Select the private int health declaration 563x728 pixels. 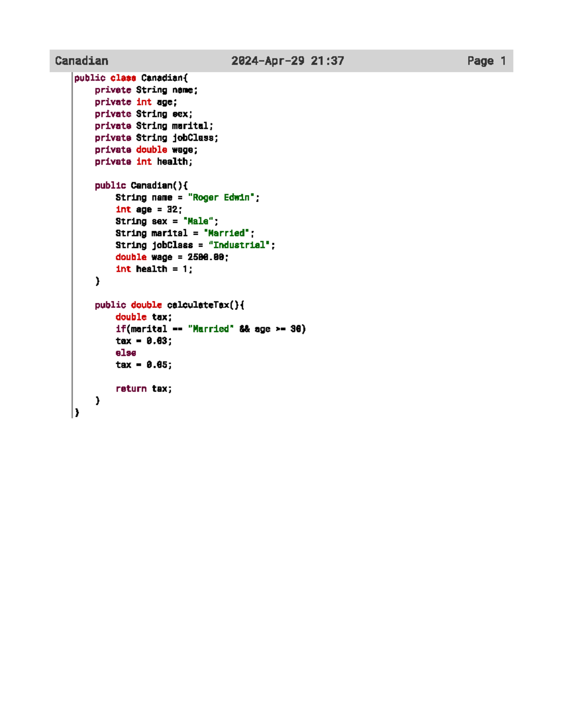tap(143, 161)
